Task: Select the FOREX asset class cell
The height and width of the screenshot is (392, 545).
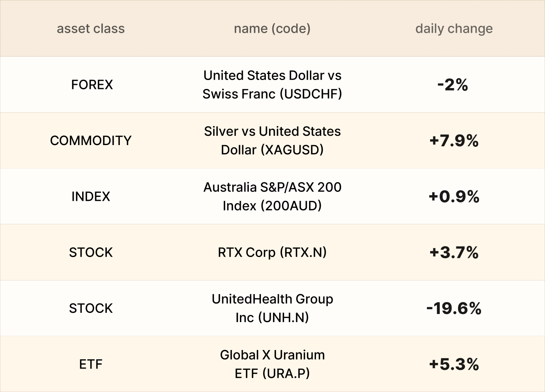Action: (x=92, y=85)
